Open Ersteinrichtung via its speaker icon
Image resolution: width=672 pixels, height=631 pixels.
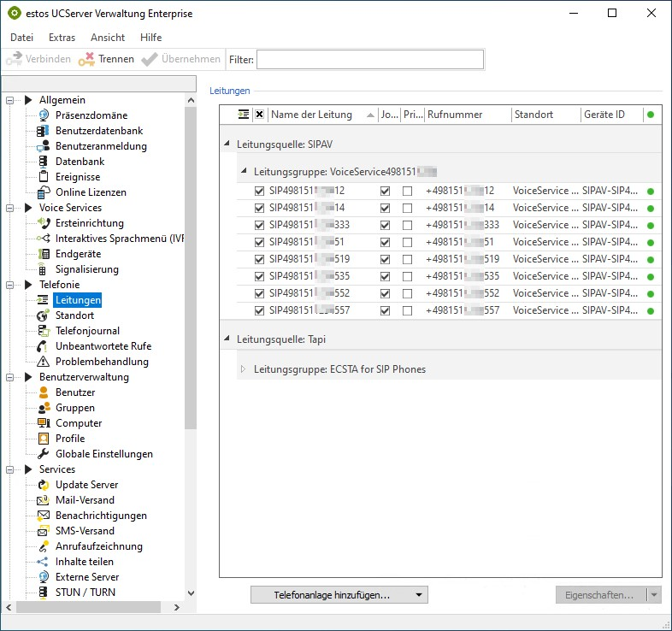pos(44,223)
